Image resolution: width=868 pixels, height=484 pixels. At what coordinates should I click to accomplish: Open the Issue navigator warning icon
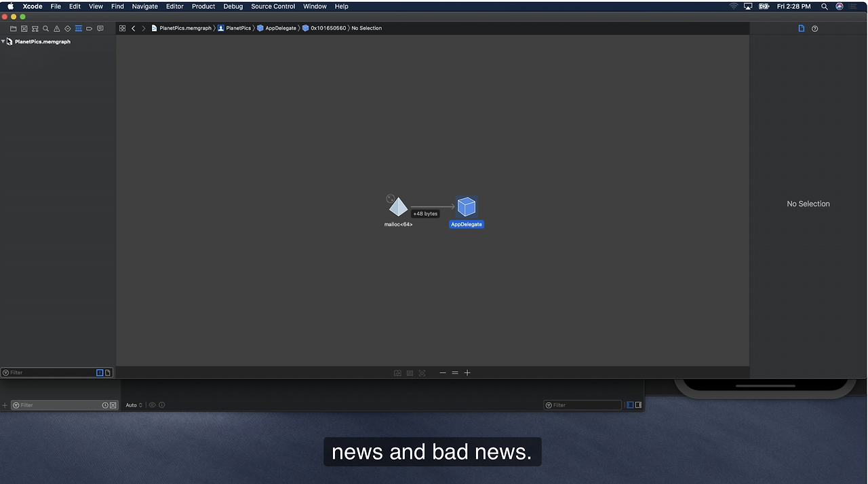point(56,29)
